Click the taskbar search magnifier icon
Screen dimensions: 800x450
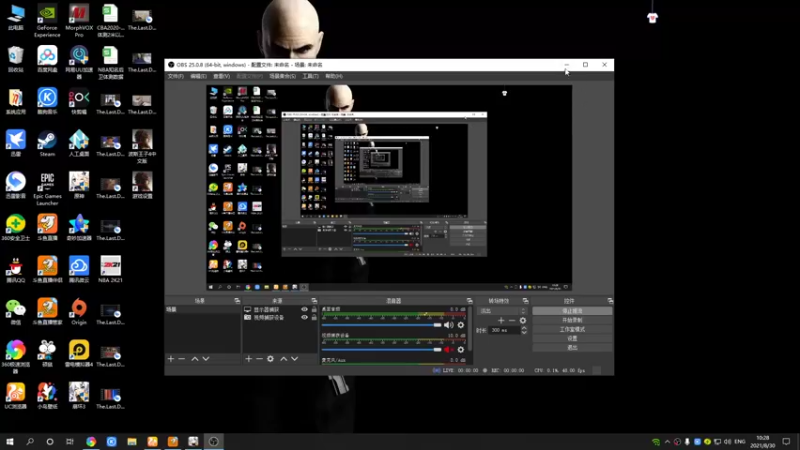pyautogui.click(x=30, y=441)
